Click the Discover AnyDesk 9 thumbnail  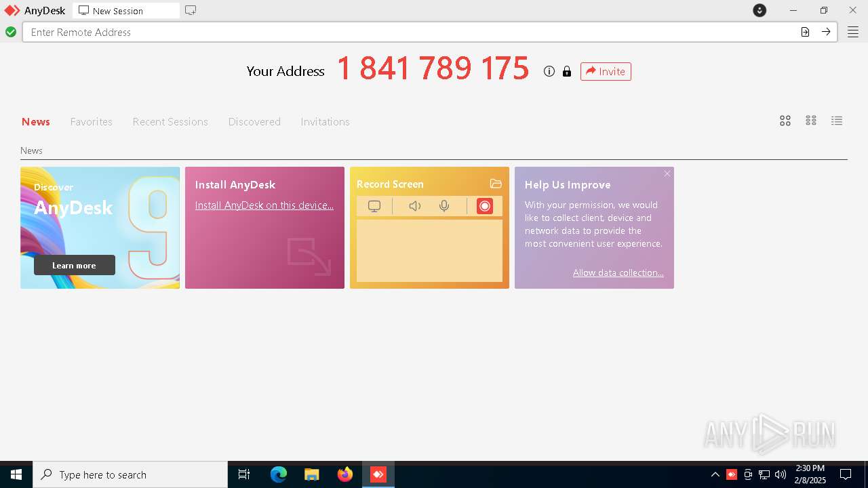click(100, 228)
